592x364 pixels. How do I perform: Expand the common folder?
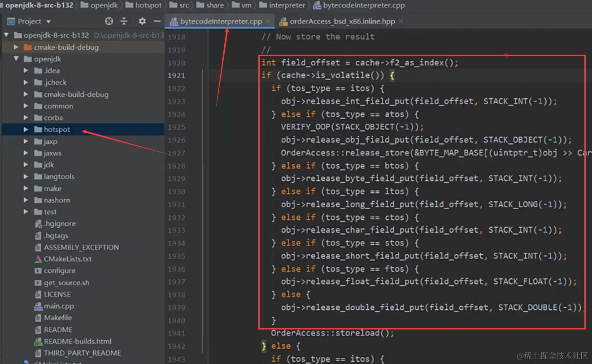coord(26,106)
